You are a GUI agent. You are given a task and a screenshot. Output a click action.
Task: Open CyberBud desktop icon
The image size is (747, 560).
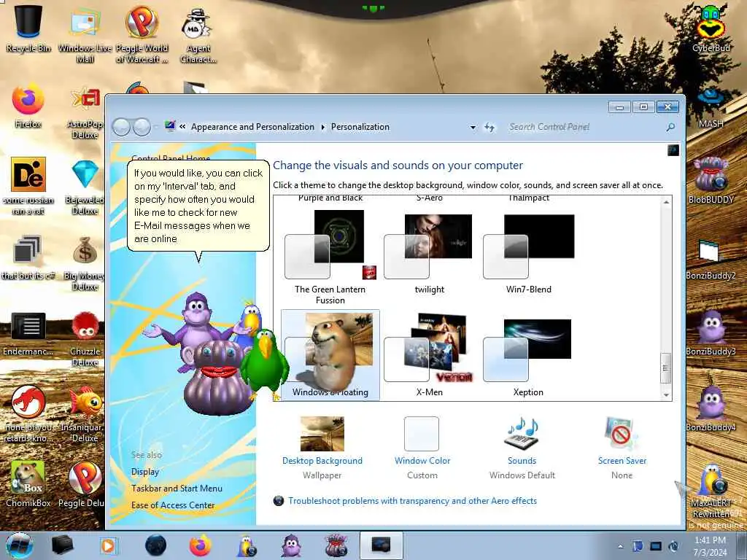pos(711,28)
